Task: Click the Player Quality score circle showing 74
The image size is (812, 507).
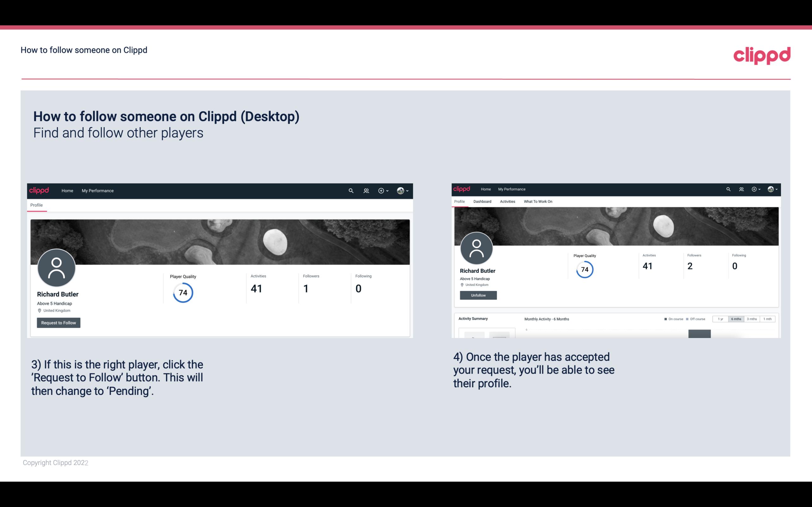Action: tap(182, 293)
